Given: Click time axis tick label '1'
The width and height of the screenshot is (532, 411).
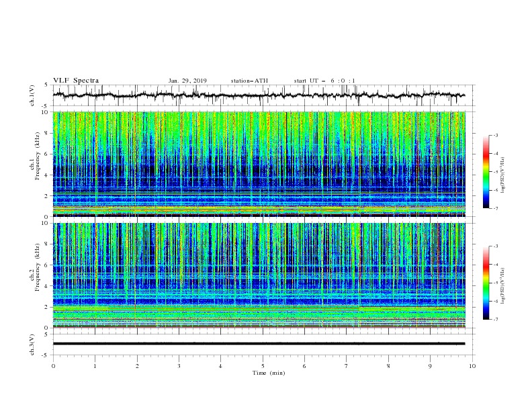Looking at the screenshot, I should click(x=95, y=366).
